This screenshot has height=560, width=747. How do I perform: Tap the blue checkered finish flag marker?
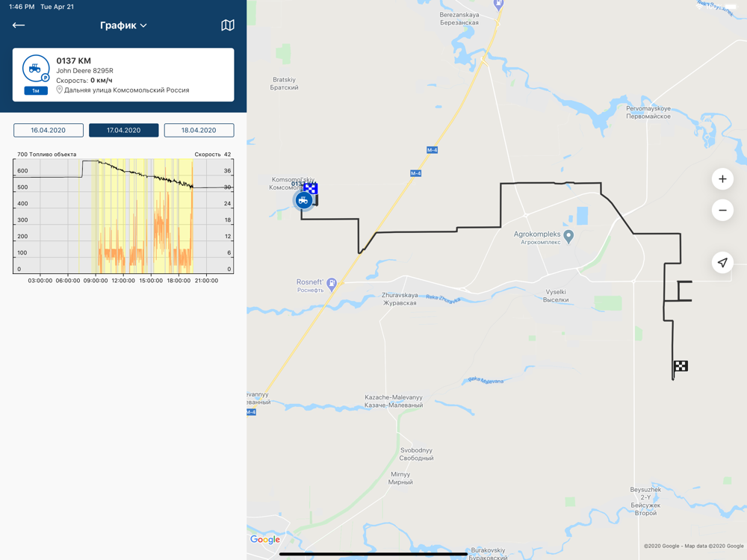pyautogui.click(x=311, y=189)
